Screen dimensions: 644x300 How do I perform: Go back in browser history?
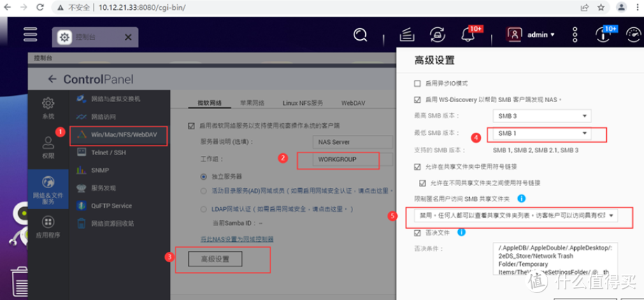[x=8, y=8]
